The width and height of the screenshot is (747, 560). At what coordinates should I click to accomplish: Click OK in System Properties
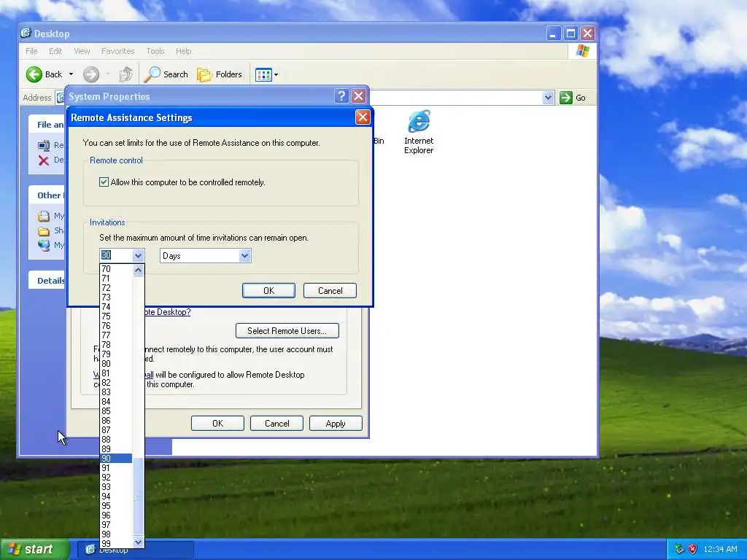point(217,424)
